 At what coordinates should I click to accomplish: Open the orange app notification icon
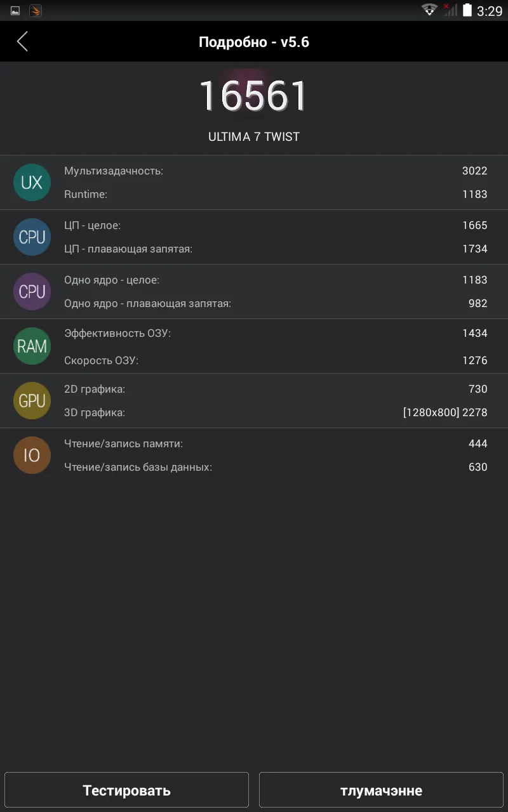point(36,11)
